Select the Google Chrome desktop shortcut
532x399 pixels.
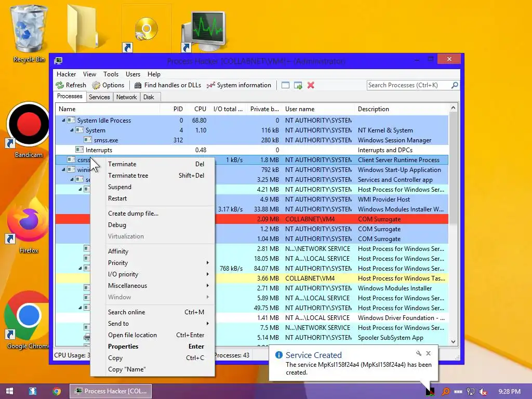pos(28,320)
